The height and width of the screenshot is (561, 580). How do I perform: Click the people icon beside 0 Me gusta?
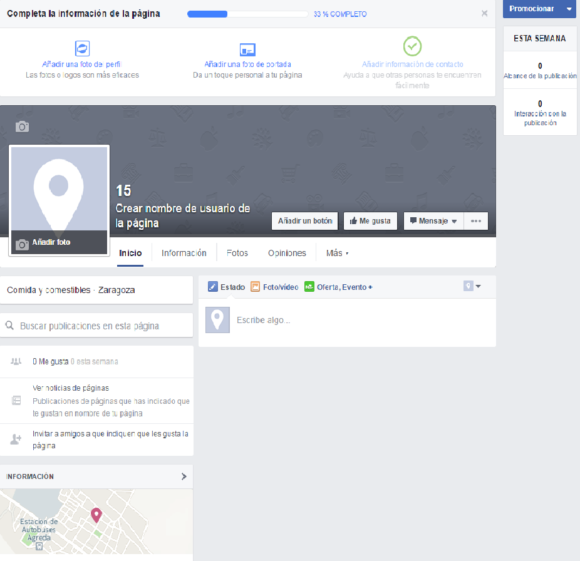pos(16,361)
